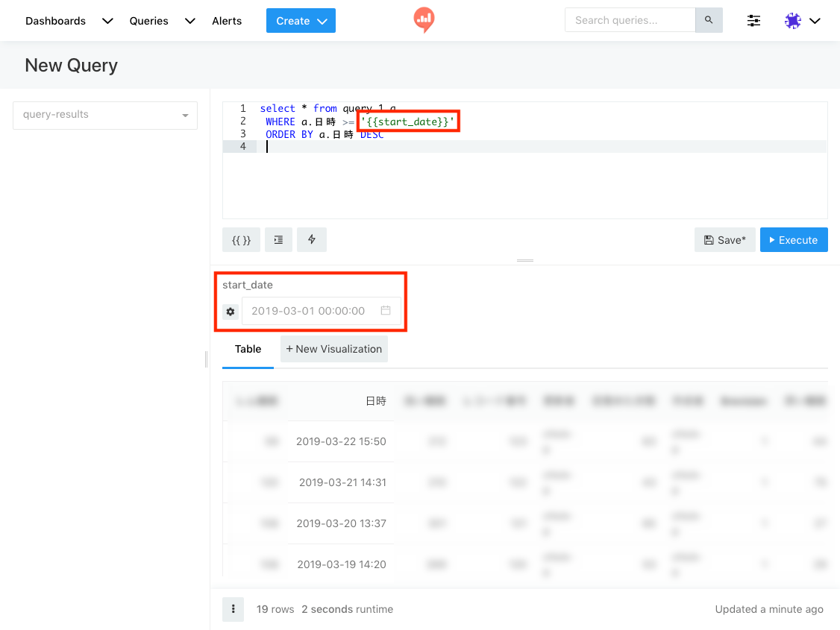Go to Alerts page
840x630 pixels.
click(x=227, y=21)
